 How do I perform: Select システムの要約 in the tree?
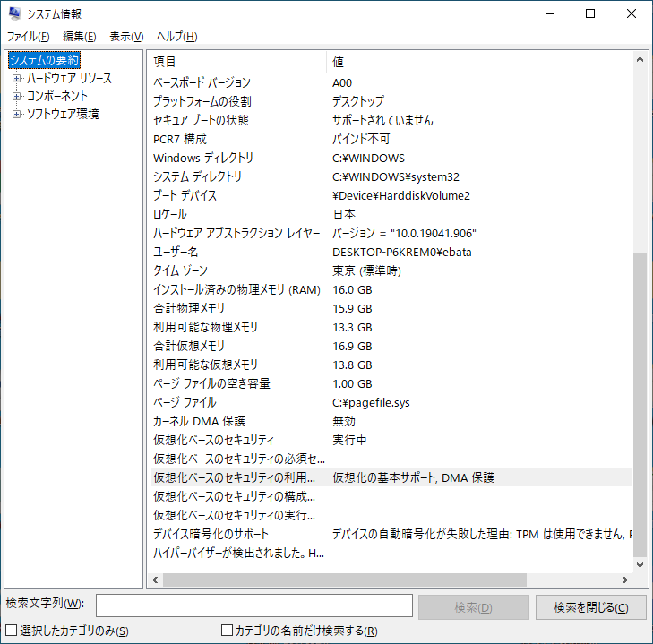(x=44, y=61)
